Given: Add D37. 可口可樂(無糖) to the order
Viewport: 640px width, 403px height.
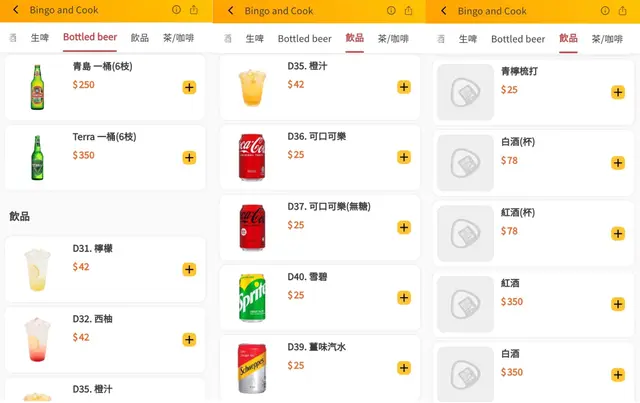Looking at the screenshot, I should coord(404,227).
